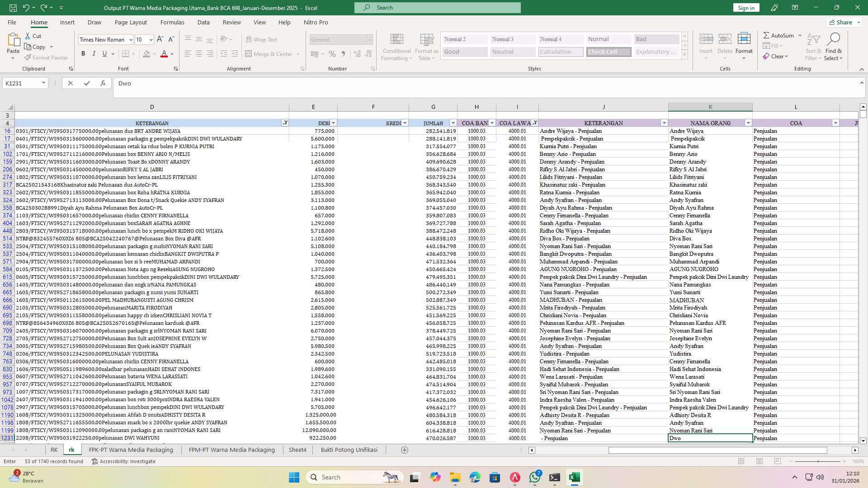Click the Sign in button
This screenshot has width=868, height=488.
(745, 8)
